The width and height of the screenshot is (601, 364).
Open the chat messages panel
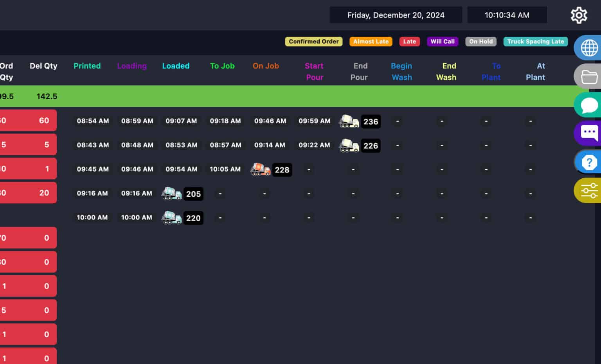(x=589, y=104)
